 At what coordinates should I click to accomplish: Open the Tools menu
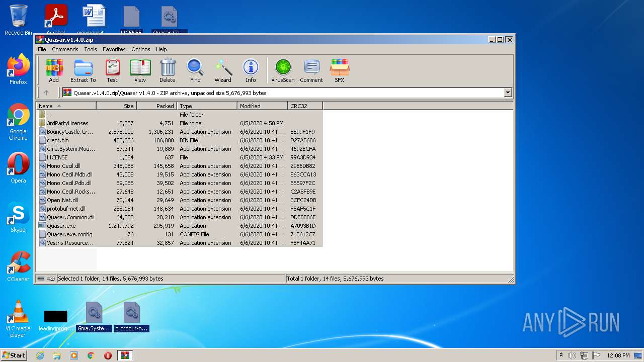[91, 49]
